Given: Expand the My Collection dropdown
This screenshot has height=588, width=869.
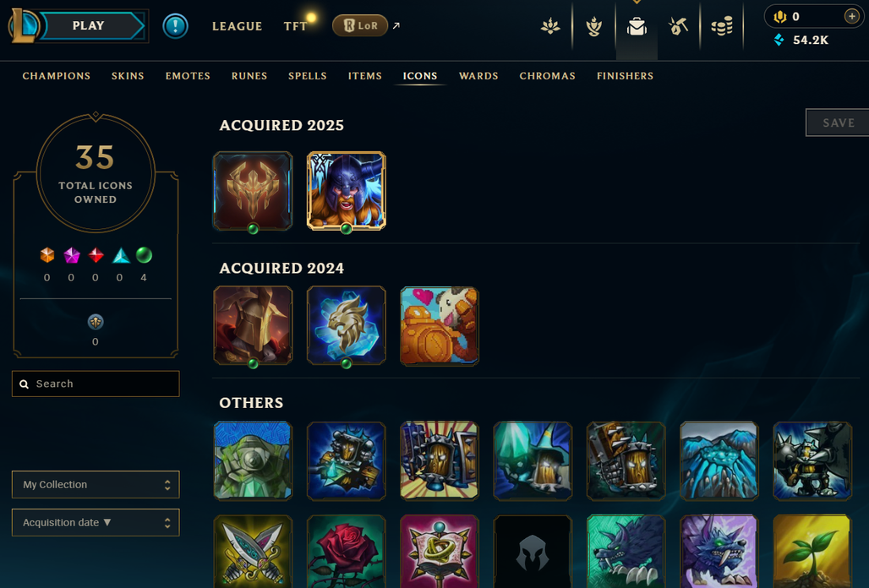Looking at the screenshot, I should coord(96,484).
